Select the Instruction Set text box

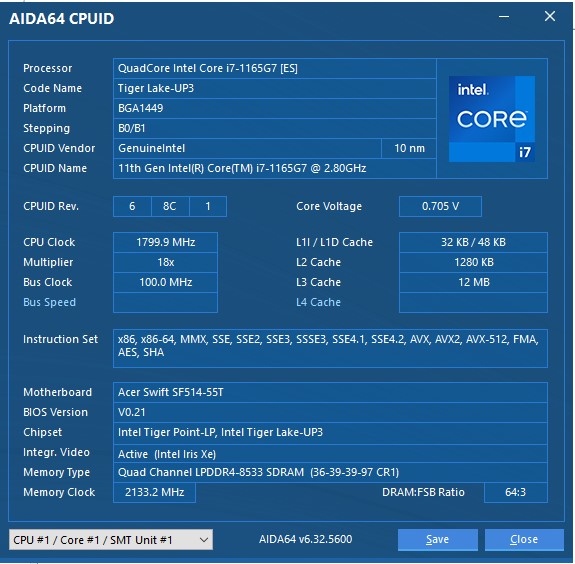click(x=330, y=348)
